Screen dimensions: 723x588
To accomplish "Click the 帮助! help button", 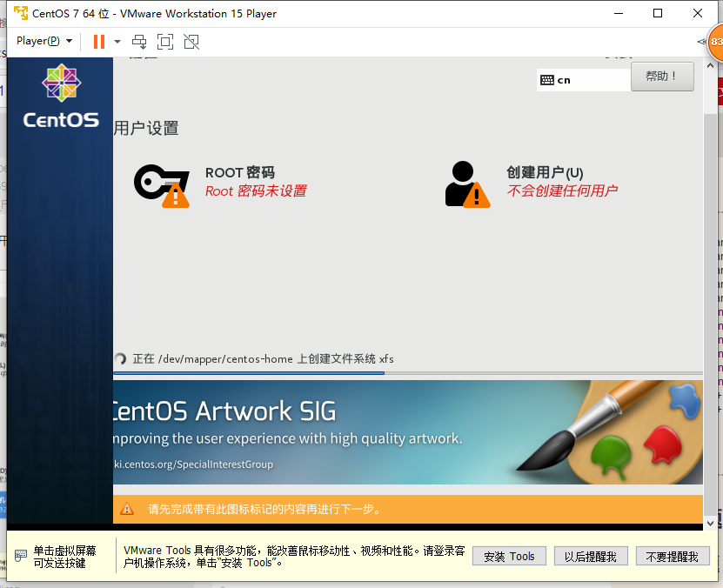I will click(x=662, y=77).
